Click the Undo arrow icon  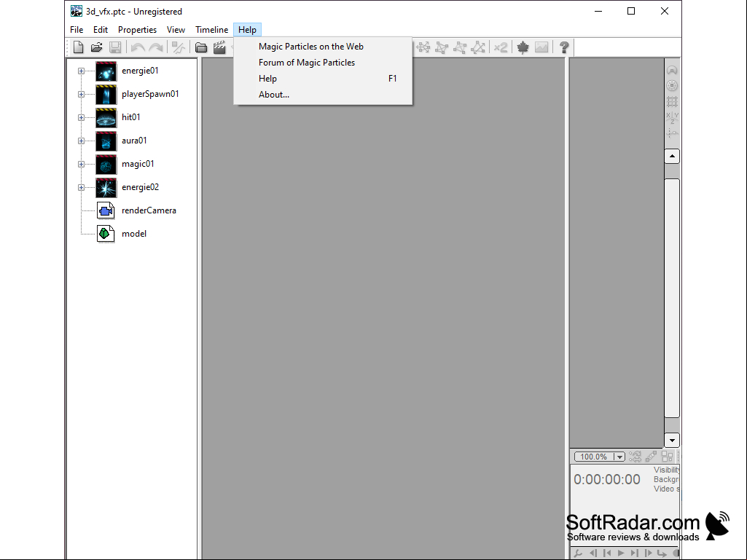tap(138, 47)
